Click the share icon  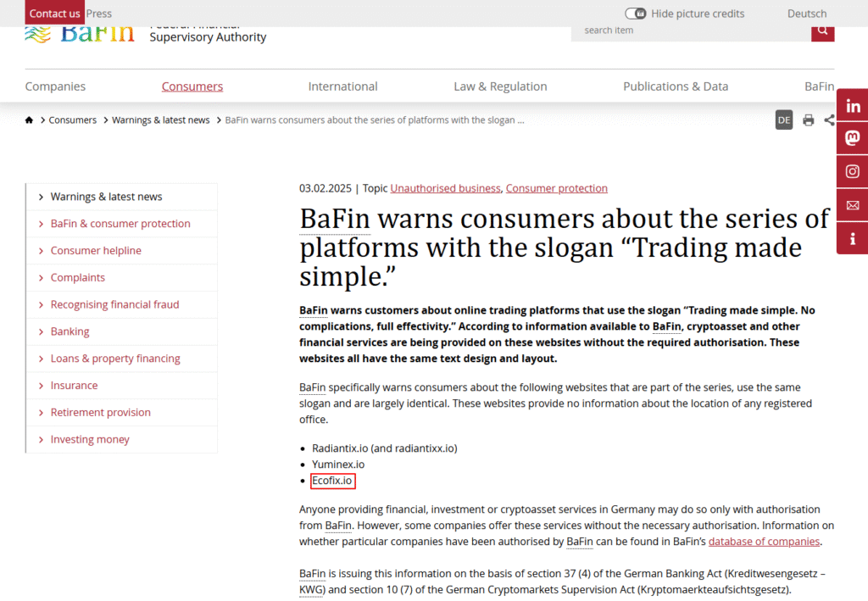(829, 120)
